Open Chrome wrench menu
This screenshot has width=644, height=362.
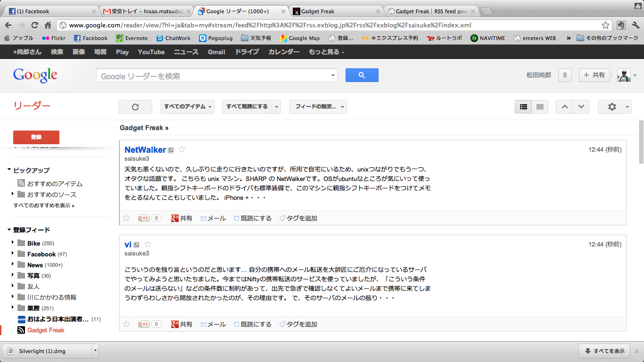(635, 25)
